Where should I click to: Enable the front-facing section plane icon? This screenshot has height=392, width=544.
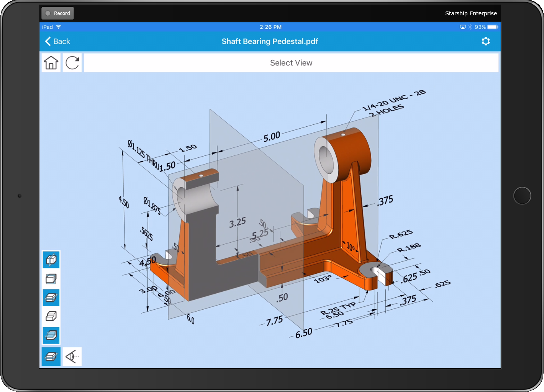[51, 279]
